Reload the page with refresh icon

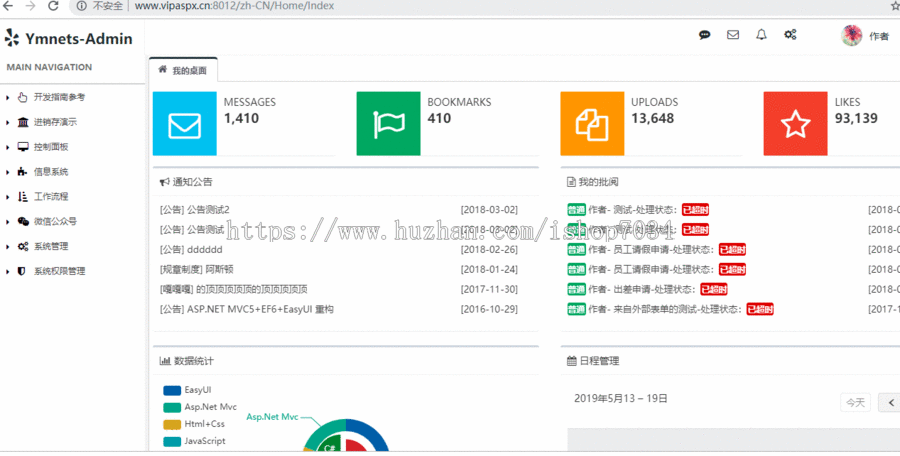click(53, 6)
